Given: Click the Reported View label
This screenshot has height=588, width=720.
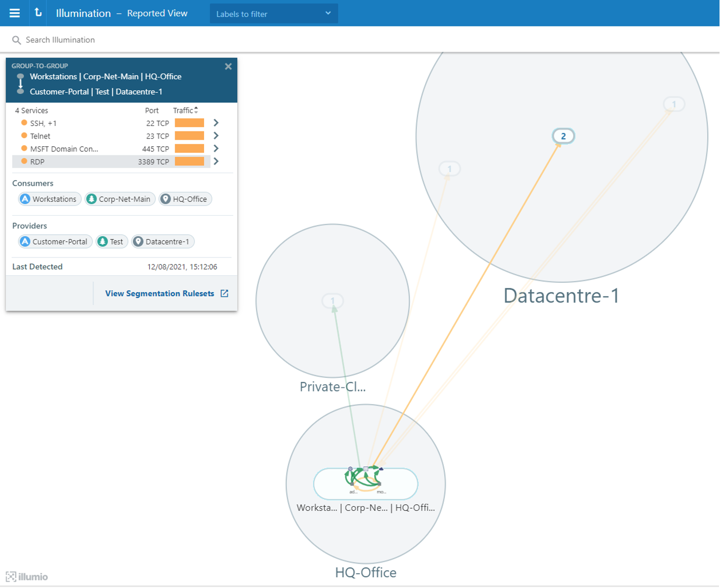Looking at the screenshot, I should tap(157, 13).
